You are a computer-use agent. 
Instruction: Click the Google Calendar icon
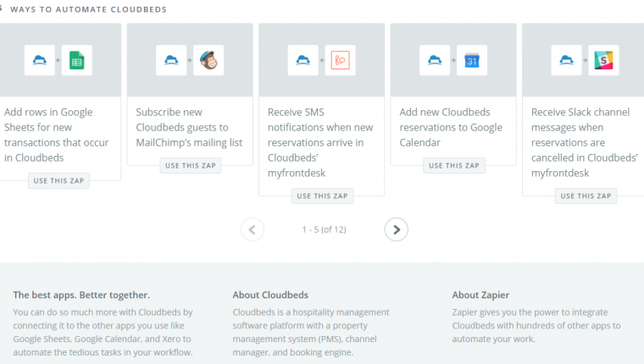(472, 60)
